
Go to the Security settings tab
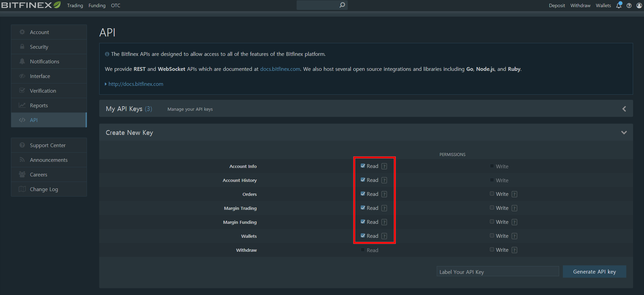(49, 47)
